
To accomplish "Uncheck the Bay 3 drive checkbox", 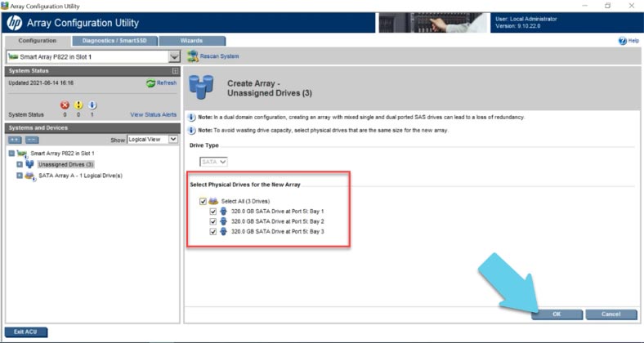I will coord(212,232).
